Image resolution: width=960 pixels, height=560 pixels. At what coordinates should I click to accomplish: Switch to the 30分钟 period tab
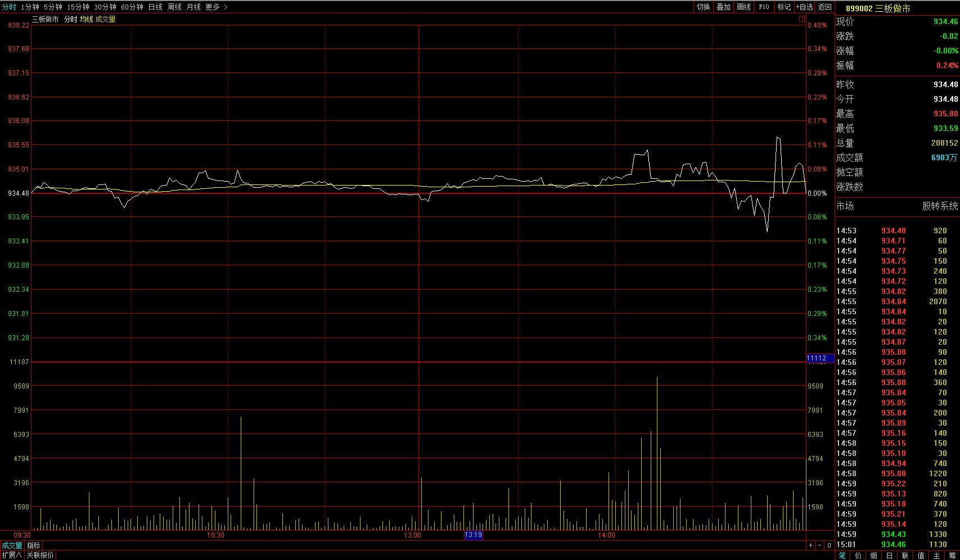point(105,7)
